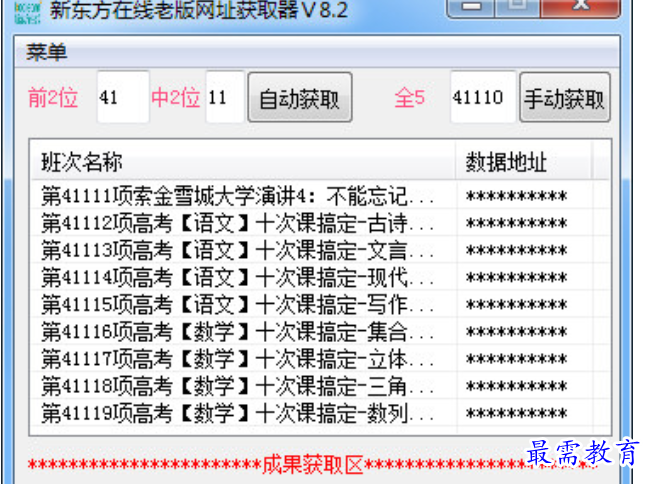
Task: Open the 菜单 menu
Action: 46,52
